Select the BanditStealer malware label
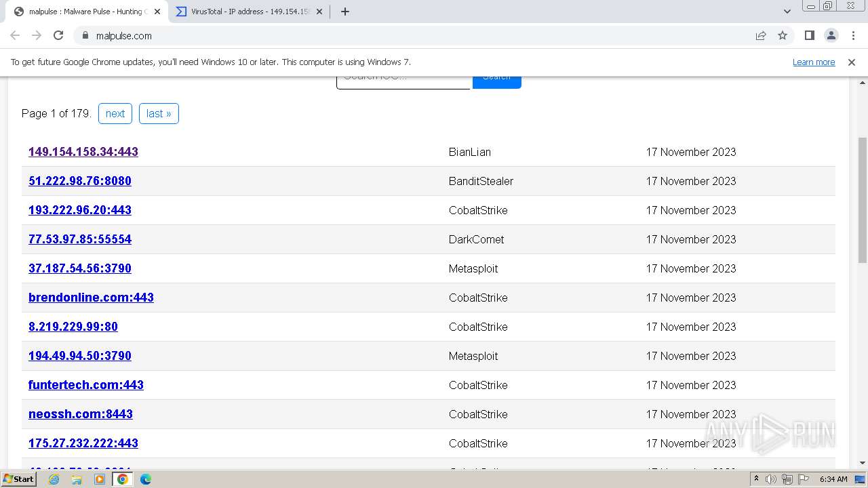 pyautogui.click(x=481, y=181)
